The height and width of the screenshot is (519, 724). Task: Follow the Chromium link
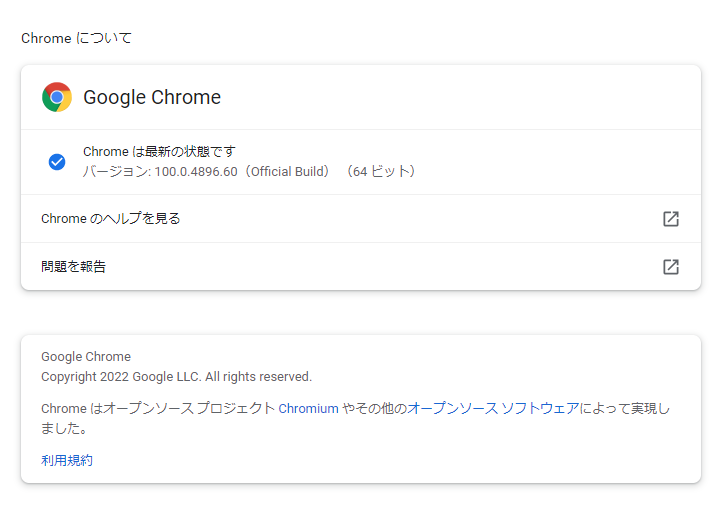(308, 409)
